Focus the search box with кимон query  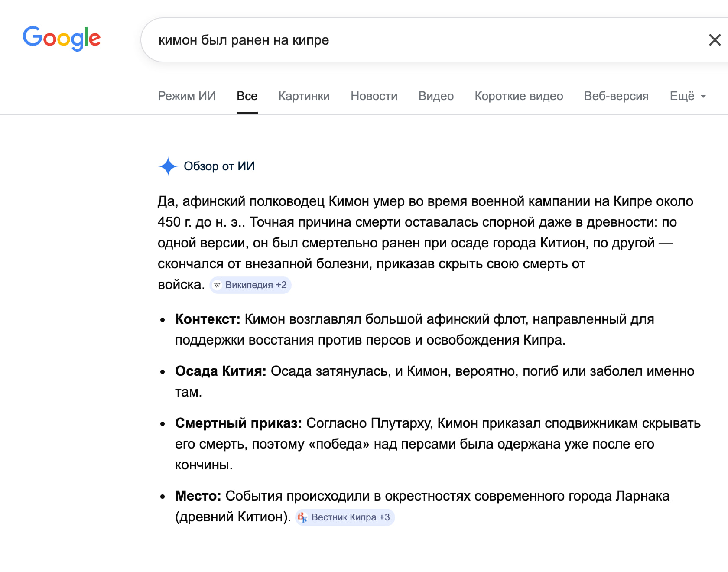click(425, 40)
